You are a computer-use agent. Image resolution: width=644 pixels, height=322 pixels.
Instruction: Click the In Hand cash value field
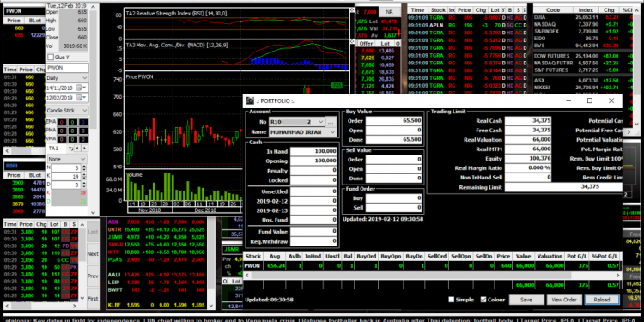click(313, 151)
